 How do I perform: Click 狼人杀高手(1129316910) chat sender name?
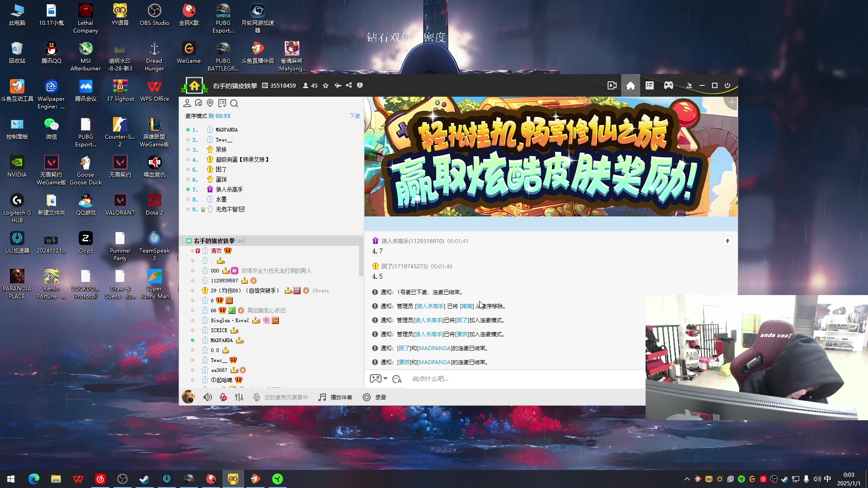(412, 241)
